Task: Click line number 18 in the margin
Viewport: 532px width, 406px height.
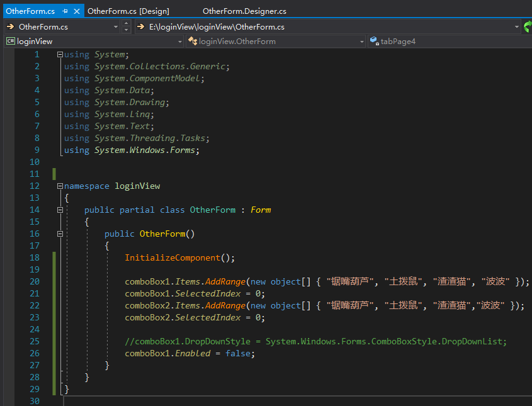Action: [35, 257]
